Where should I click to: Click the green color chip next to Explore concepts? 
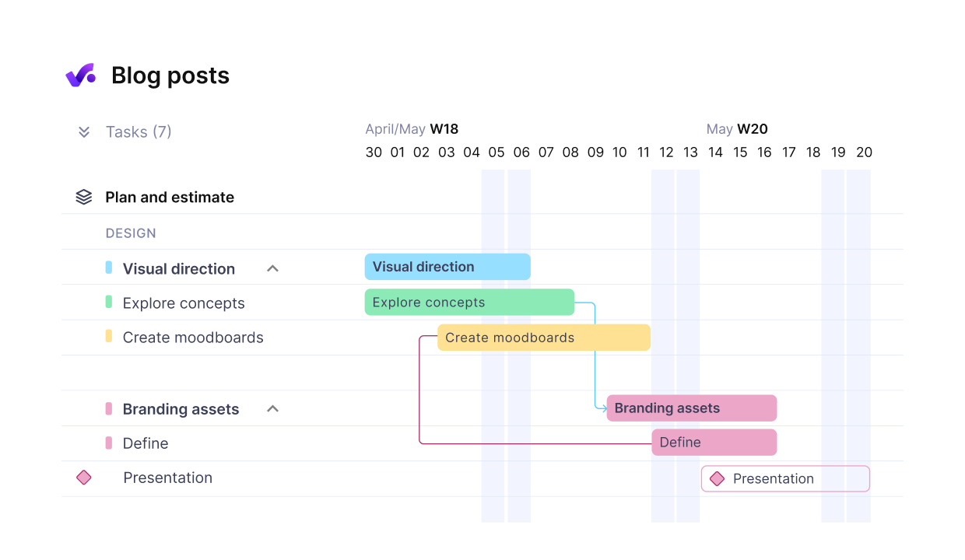click(110, 302)
